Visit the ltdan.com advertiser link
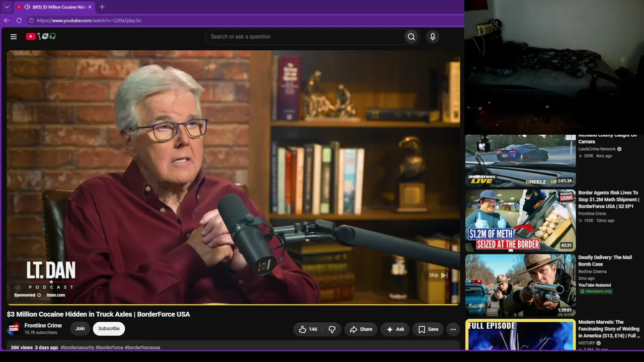 coord(56,295)
